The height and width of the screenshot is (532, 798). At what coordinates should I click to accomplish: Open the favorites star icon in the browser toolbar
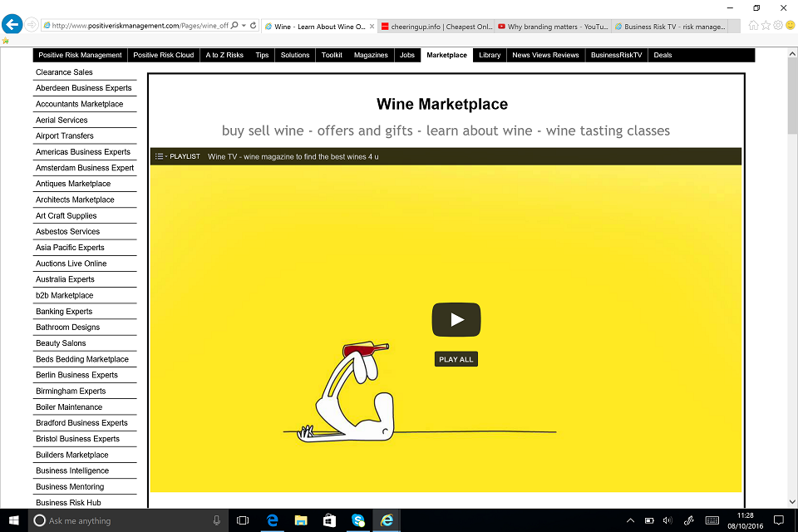point(766,25)
